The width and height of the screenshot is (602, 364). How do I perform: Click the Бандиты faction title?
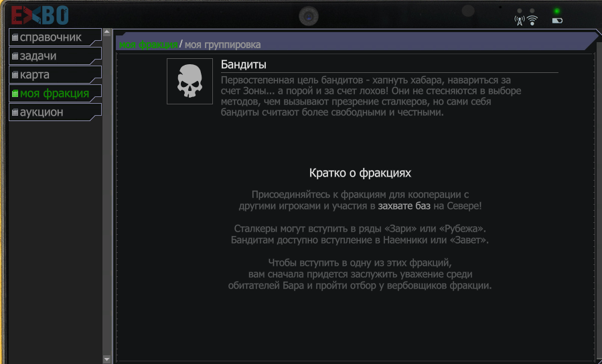pos(244,65)
